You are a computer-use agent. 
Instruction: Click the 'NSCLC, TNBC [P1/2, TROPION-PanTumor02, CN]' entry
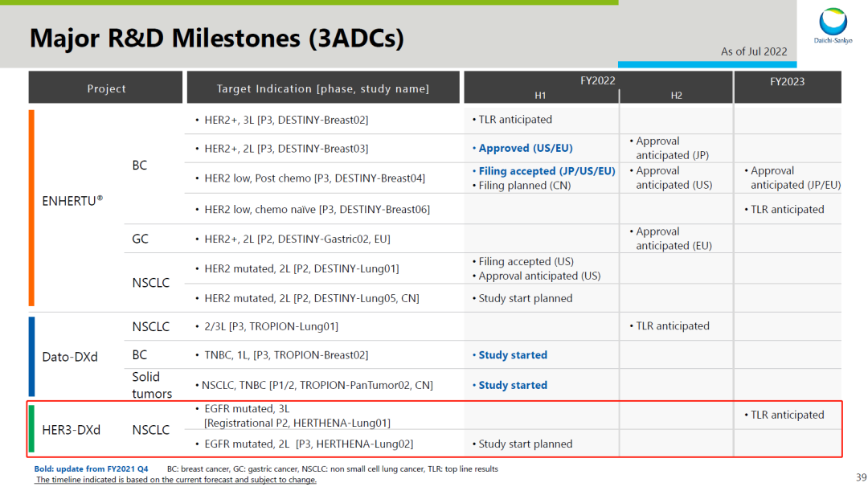tap(317, 385)
